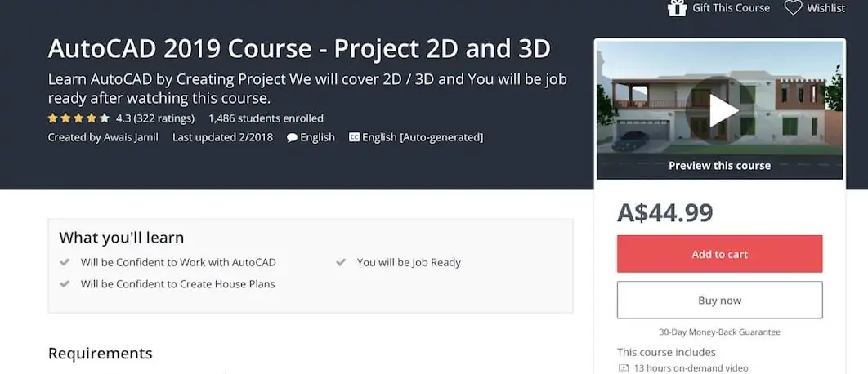The height and width of the screenshot is (374, 868).
Task: Click the 13 hours on-demand video text
Action: (691, 368)
